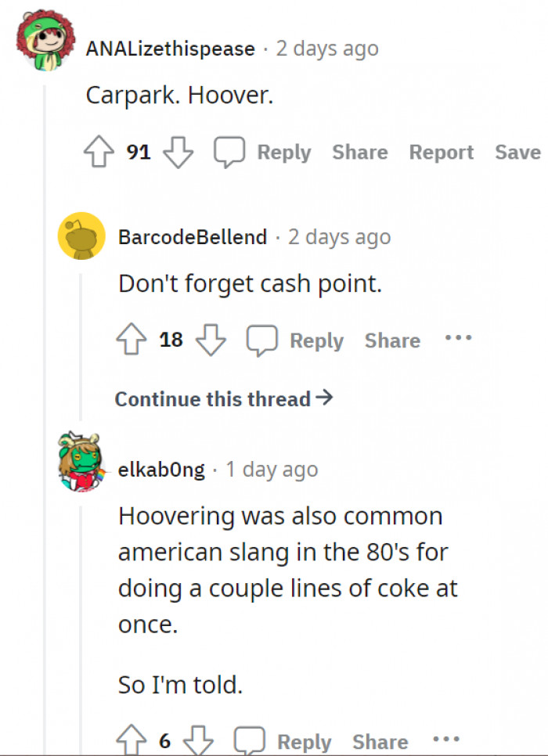The height and width of the screenshot is (756, 548).
Task: Share BarcodeBellend's cash point comment
Action: click(x=392, y=340)
